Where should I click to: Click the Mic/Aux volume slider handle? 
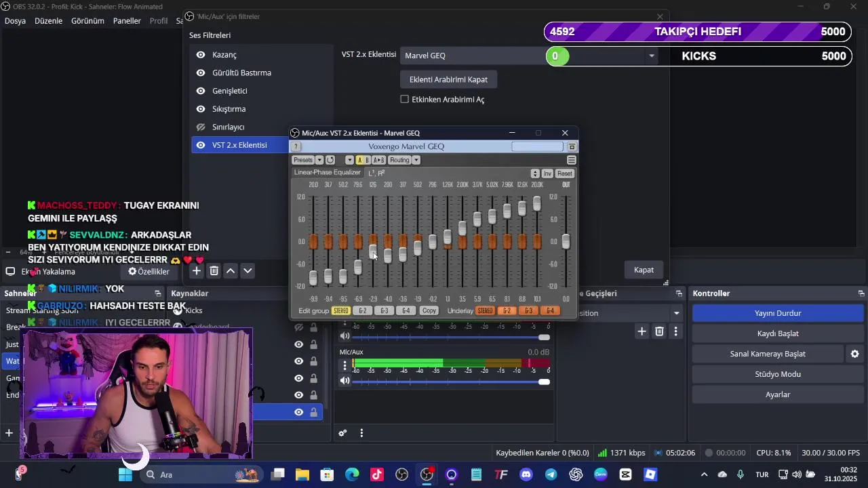coord(544,382)
